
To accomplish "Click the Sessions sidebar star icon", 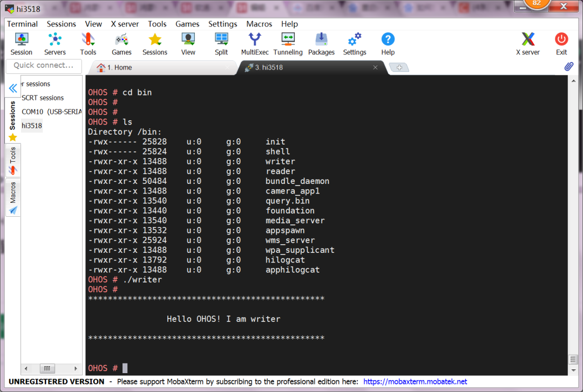I will [x=12, y=137].
